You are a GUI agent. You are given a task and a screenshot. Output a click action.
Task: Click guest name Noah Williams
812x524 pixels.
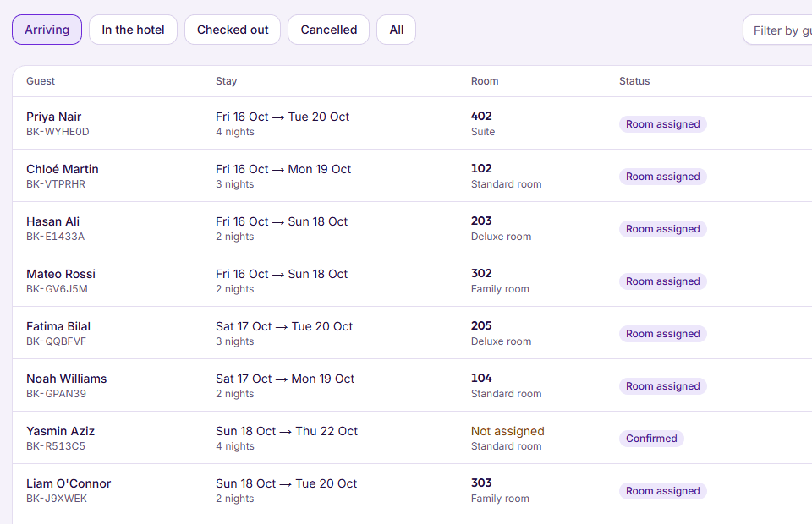(x=66, y=378)
